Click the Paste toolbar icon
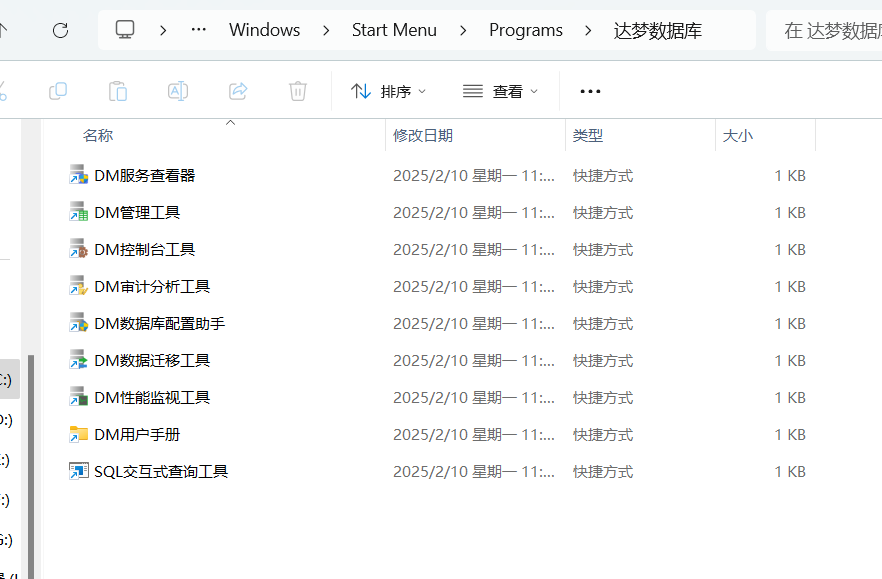The image size is (882, 579). tap(118, 91)
